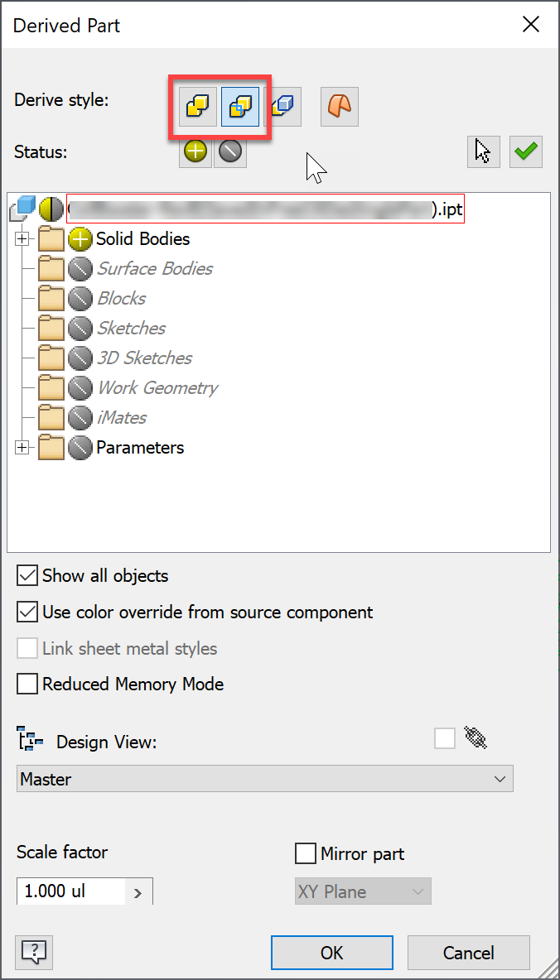Enable Reduced Memory Mode
The height and width of the screenshot is (980, 560).
[27, 684]
